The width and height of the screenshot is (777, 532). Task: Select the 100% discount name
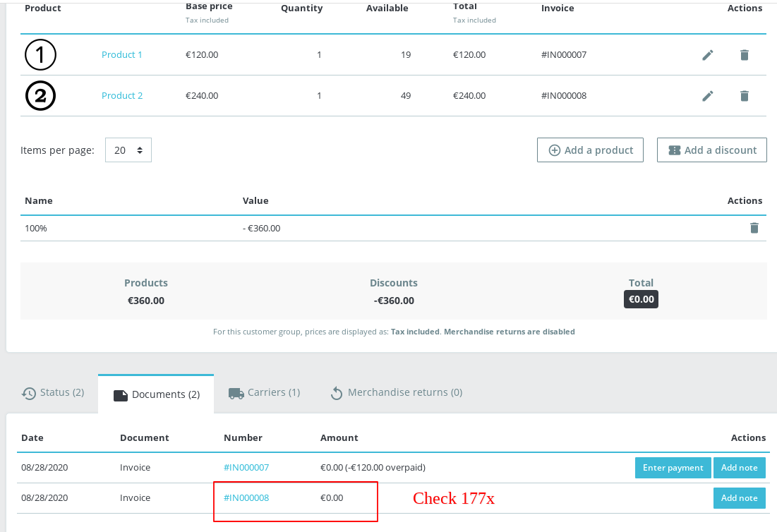[36, 229]
